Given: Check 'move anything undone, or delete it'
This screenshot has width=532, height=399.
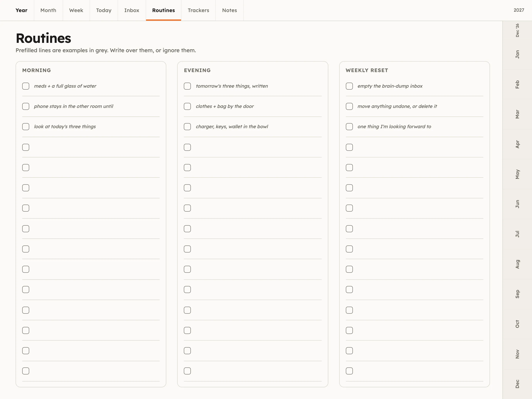Looking at the screenshot, I should (349, 106).
